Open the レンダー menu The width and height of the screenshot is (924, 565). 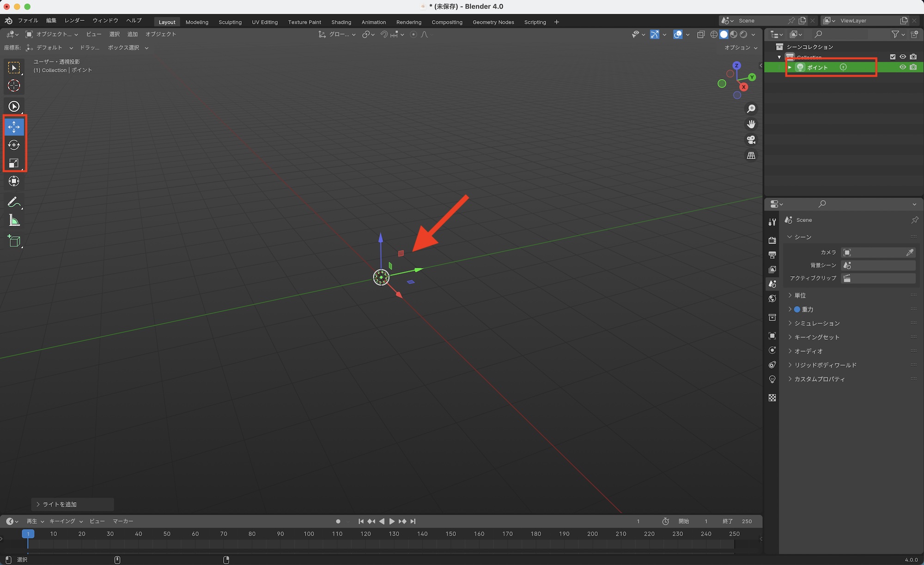(x=74, y=20)
